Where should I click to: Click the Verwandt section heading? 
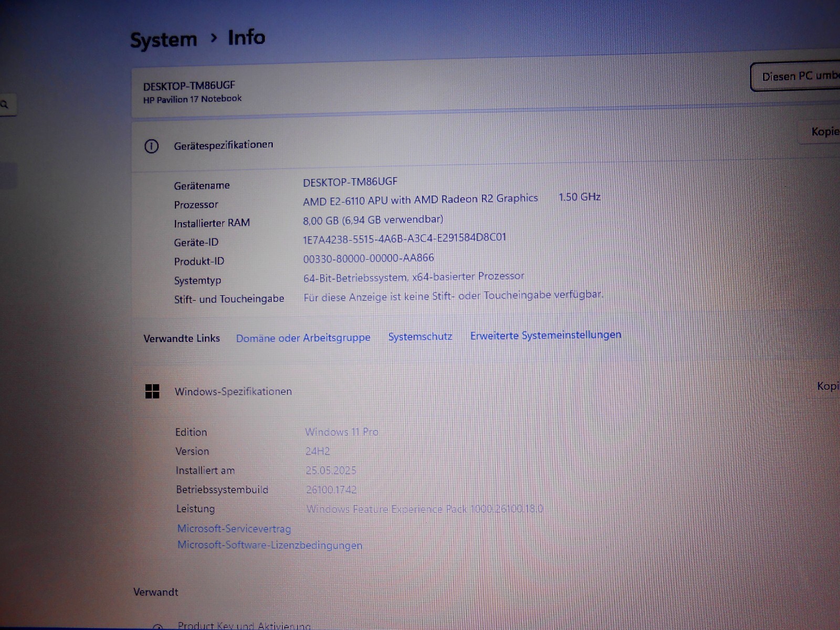(x=156, y=592)
